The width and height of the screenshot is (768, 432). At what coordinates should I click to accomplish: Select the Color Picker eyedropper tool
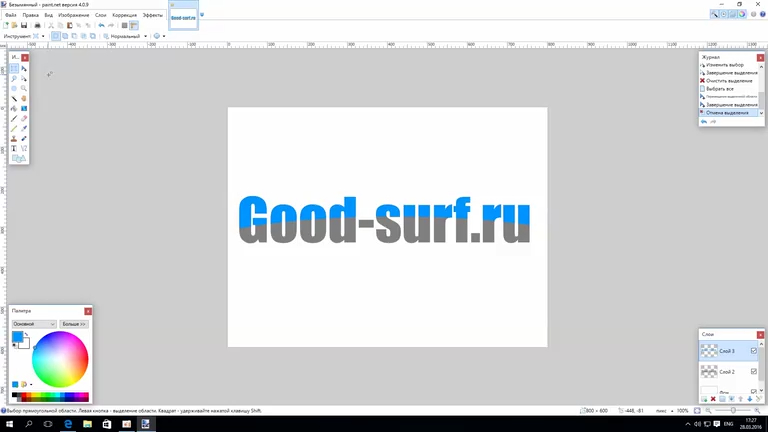point(24,128)
